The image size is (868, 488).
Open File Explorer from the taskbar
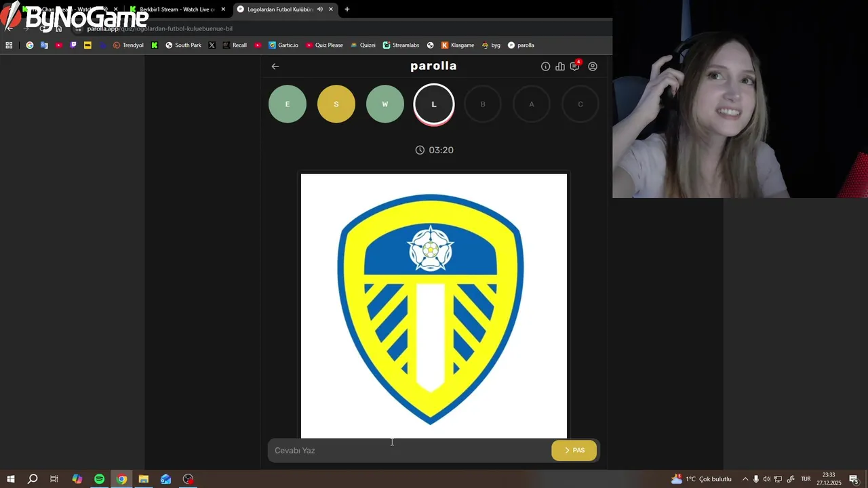pyautogui.click(x=144, y=479)
